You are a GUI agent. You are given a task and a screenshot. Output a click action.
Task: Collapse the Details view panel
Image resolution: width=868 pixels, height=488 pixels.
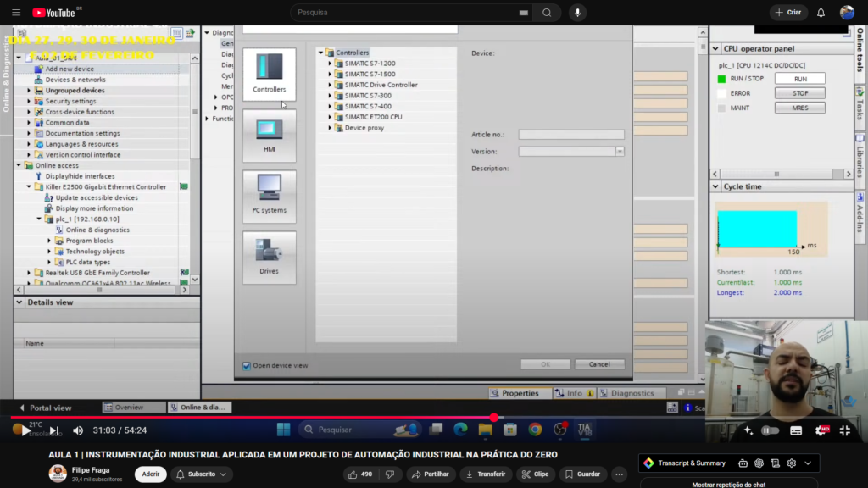click(x=19, y=302)
